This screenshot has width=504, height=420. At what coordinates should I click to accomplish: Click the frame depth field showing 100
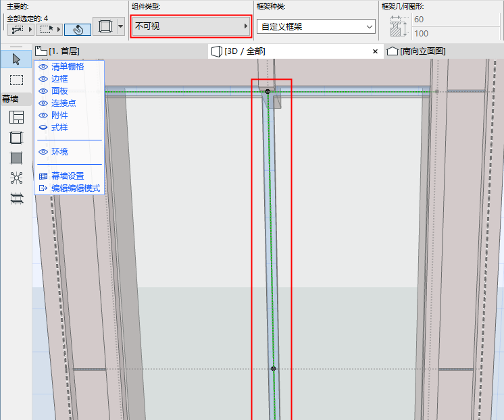(456, 33)
